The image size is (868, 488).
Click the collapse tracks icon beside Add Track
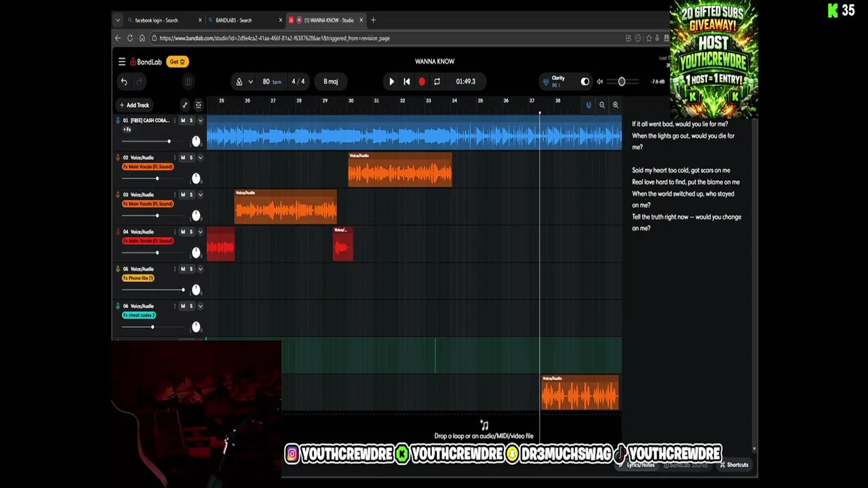pyautogui.click(x=198, y=105)
